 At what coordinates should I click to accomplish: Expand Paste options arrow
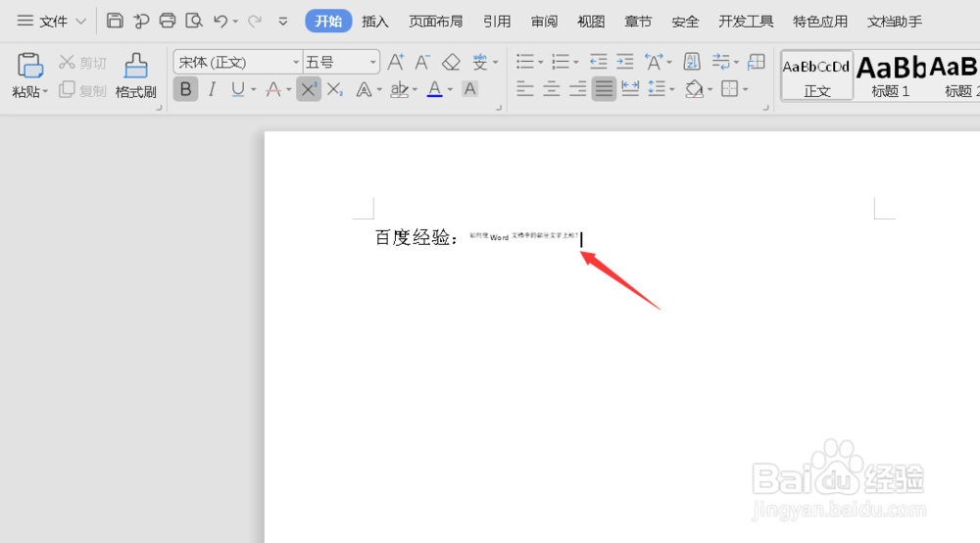click(46, 92)
